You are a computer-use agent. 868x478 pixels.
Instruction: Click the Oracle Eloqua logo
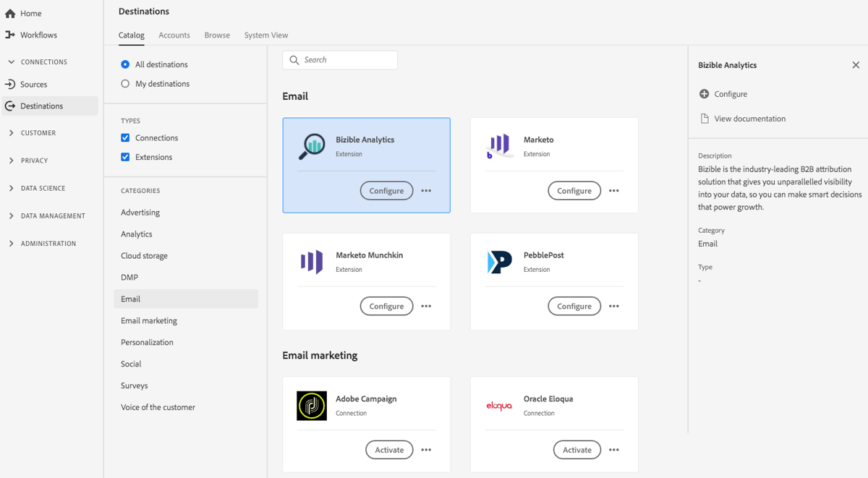(499, 406)
